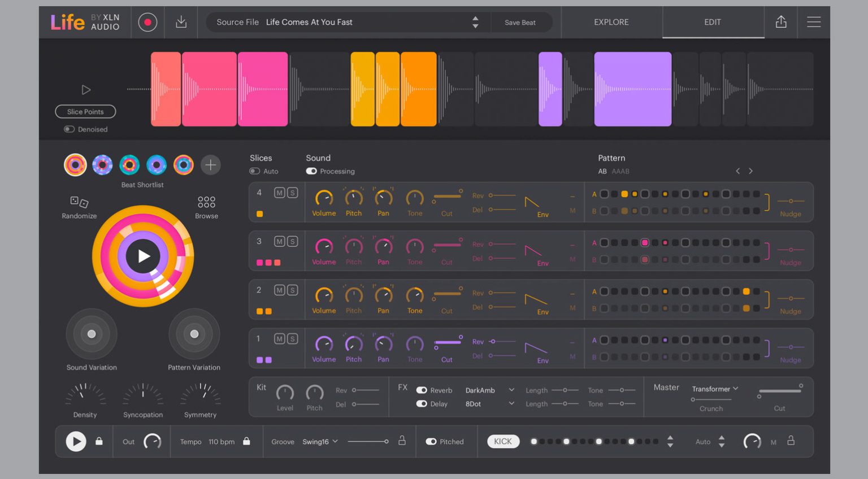The image size is (868, 479).
Task: Open the Swing16 groove dropdown
Action: 318,442
